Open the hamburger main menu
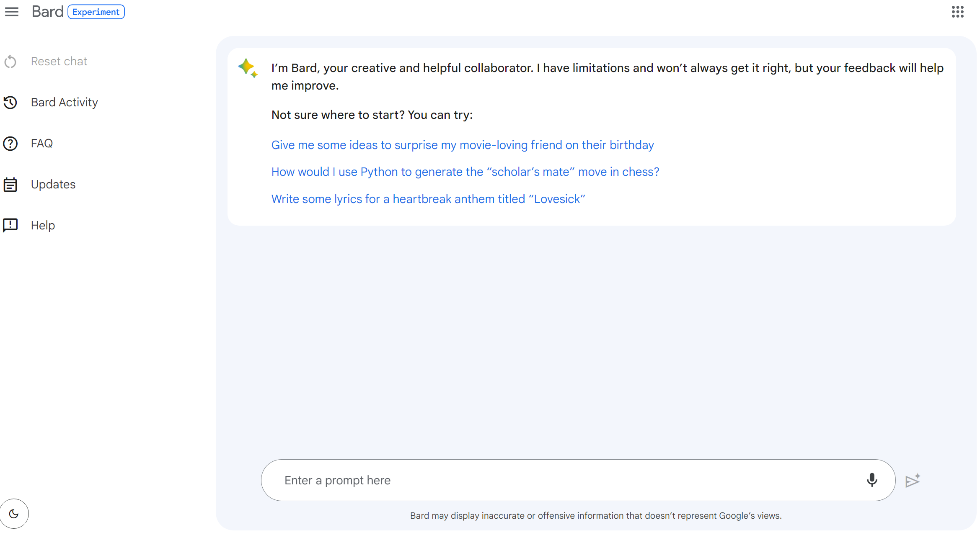980x548 pixels. [x=12, y=12]
